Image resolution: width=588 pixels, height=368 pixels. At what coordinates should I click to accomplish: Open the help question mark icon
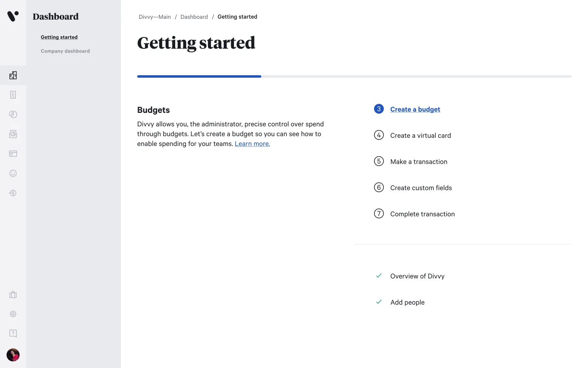(13, 334)
